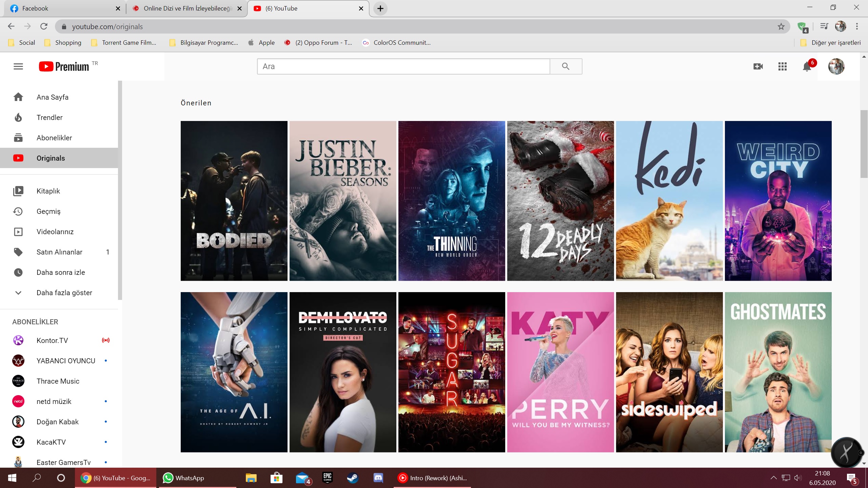868x488 pixels.
Task: Close the Facebook tab
Action: click(118, 8)
